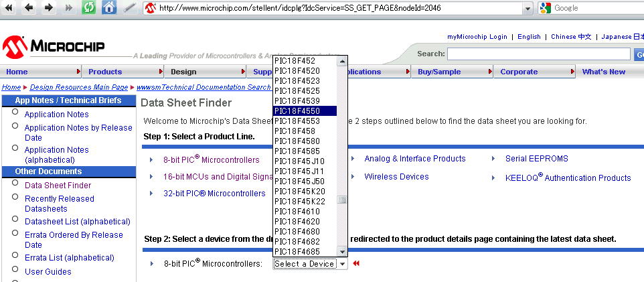Open the Serial EEPROMS link
Image resolution: width=644 pixels, height=282 pixels.
537,159
